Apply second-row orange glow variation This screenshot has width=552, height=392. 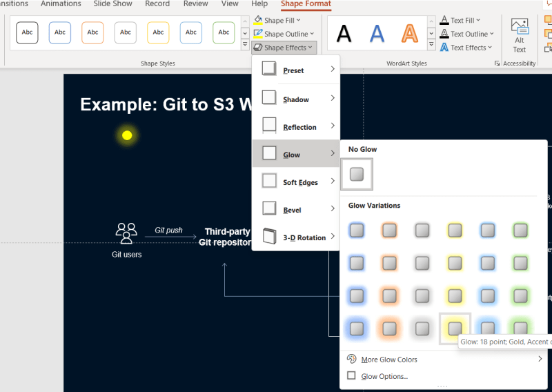[389, 264]
